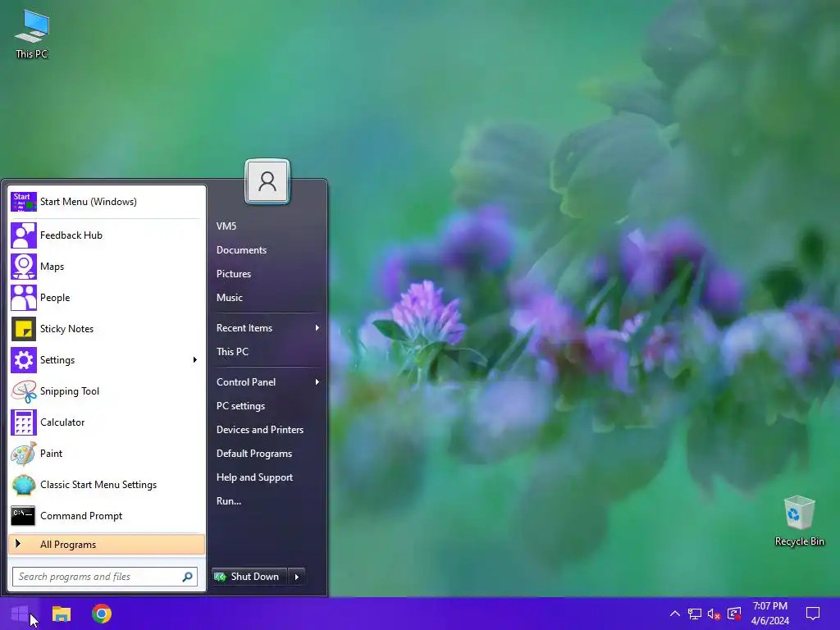Click the Snipping Tool label text
Image resolution: width=840 pixels, height=630 pixels.
tap(70, 391)
